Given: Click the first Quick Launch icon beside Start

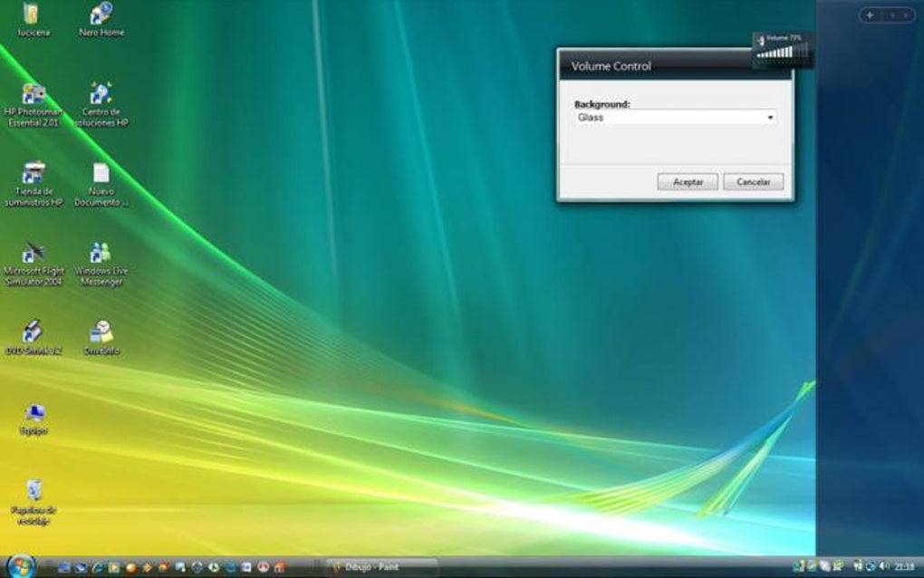Looking at the screenshot, I should coord(63,567).
